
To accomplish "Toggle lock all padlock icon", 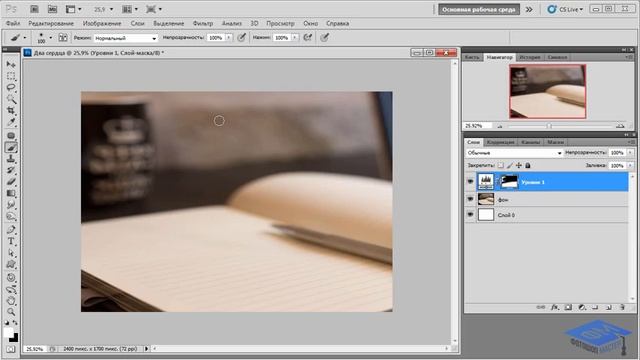I will tap(528, 165).
